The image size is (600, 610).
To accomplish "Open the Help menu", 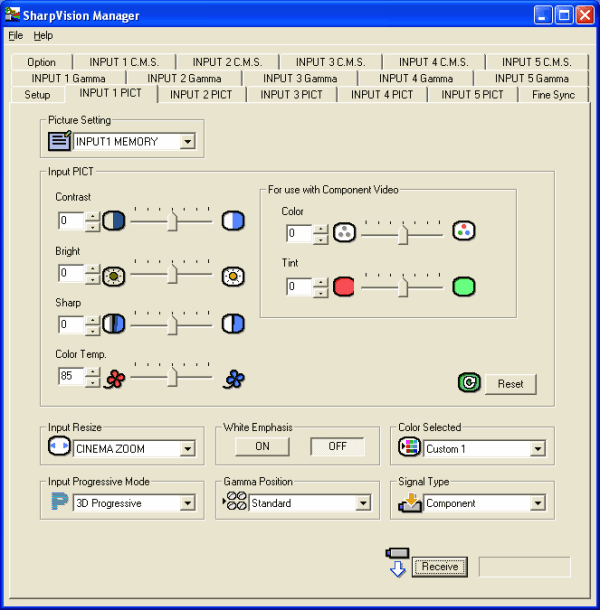I will (43, 35).
